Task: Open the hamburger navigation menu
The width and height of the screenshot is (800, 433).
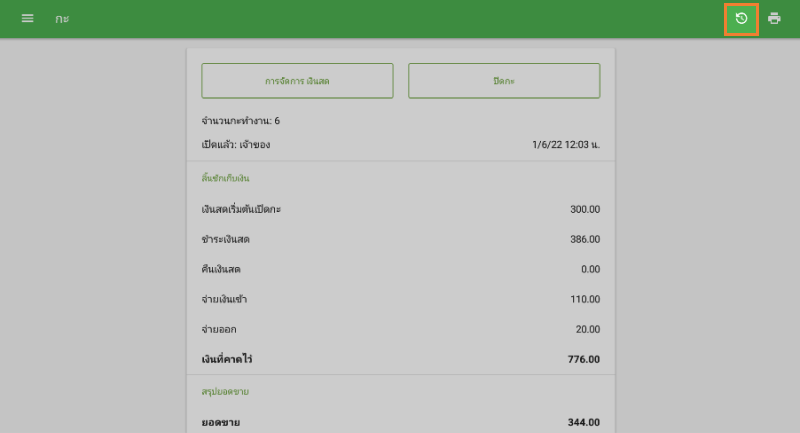Action: point(27,19)
